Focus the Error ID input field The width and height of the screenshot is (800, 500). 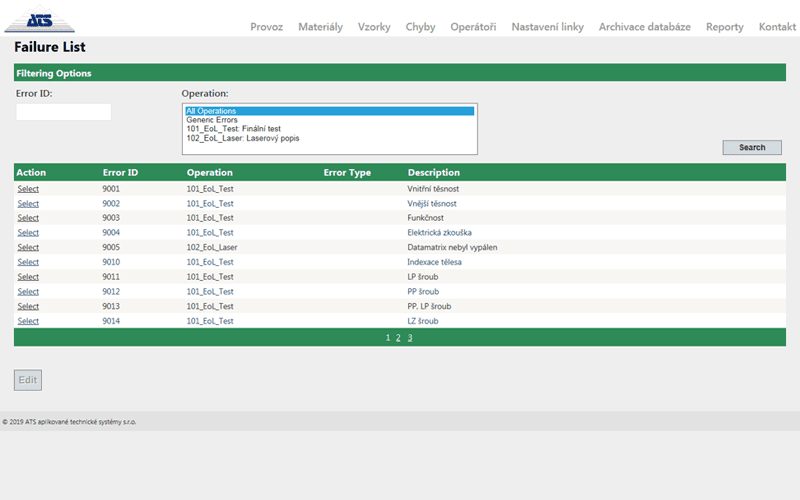63,112
